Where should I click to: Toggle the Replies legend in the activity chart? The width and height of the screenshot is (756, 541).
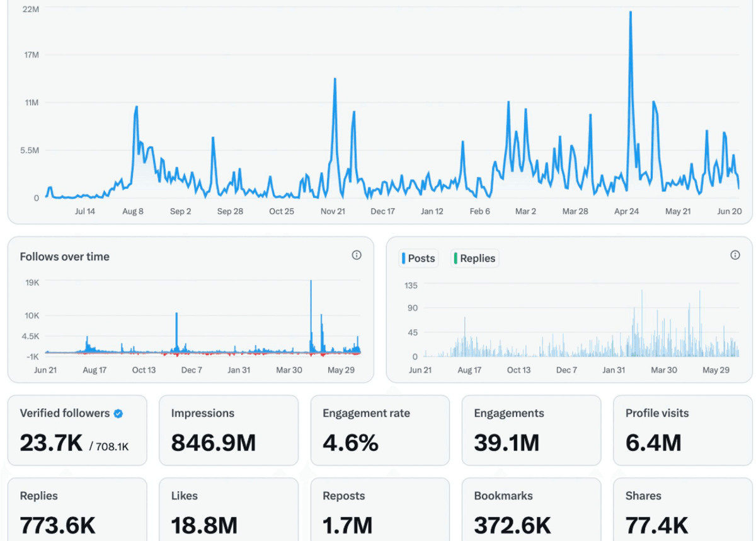(474, 259)
